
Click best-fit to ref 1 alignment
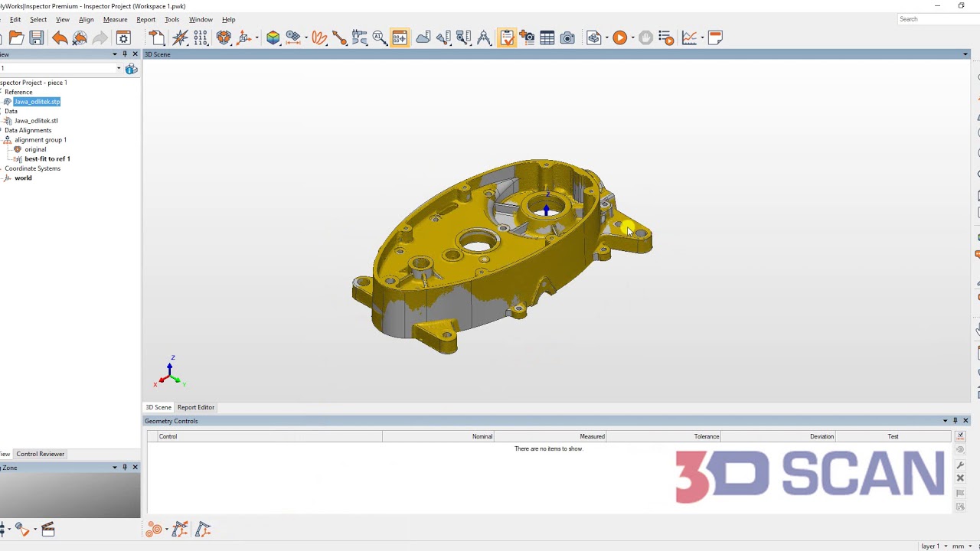tap(47, 158)
